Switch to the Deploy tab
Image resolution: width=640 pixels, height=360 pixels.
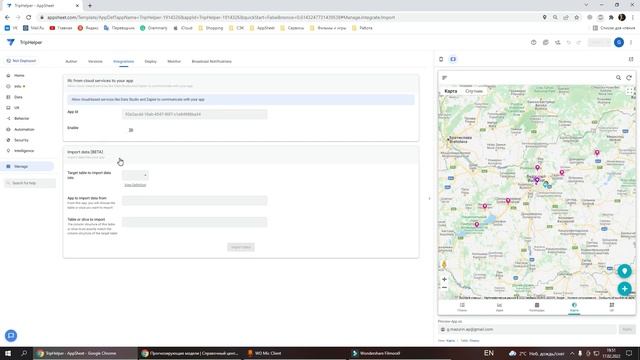150,61
